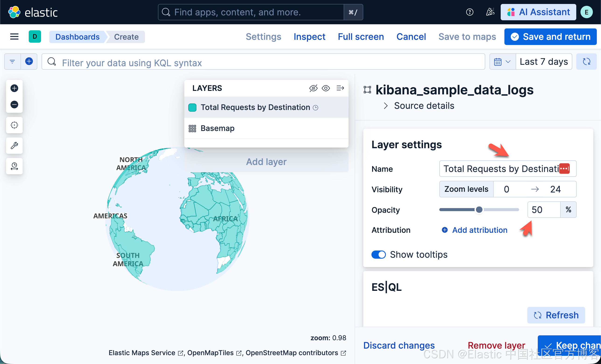Turn off the Show tooltips switch
This screenshot has width=601, height=364.
378,255
